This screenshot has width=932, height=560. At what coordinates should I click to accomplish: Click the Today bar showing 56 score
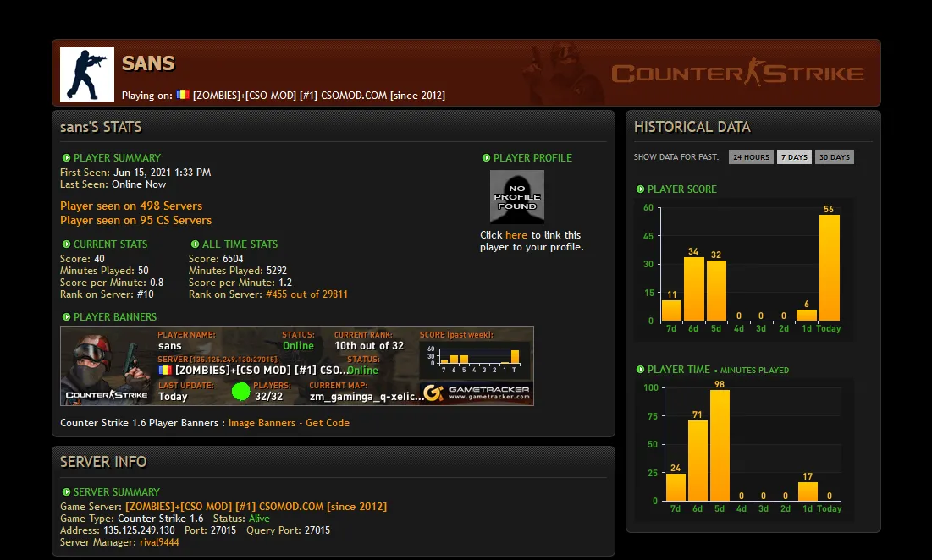click(x=830, y=268)
